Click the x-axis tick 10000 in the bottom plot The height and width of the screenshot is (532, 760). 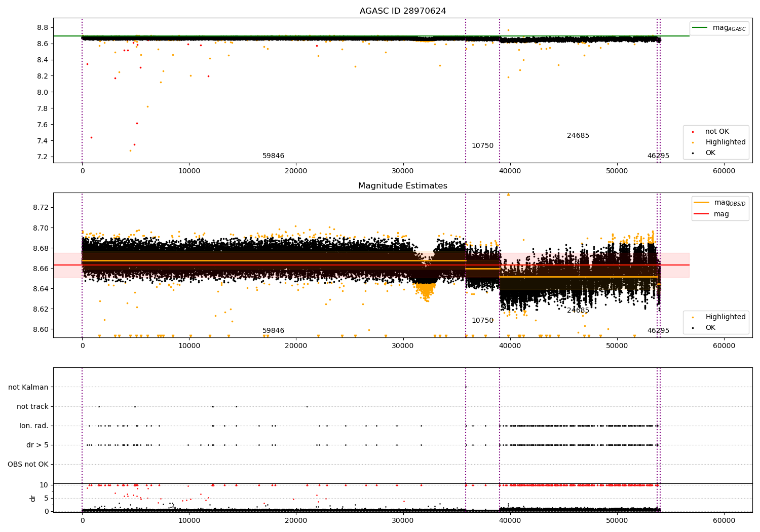[x=189, y=521]
